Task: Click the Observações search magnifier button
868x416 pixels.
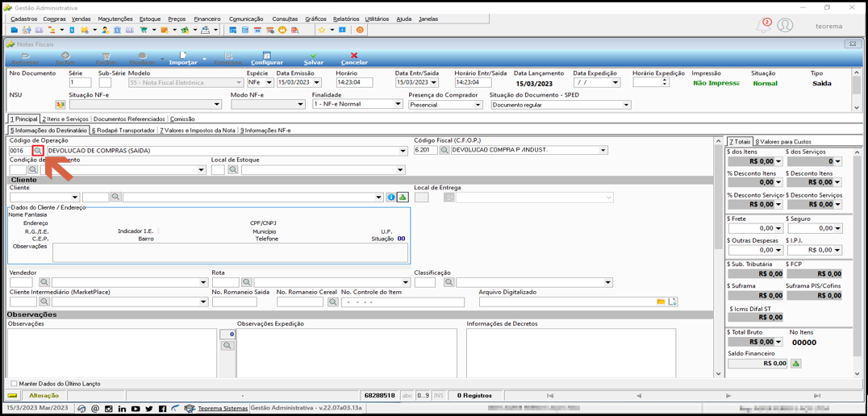Action: (227, 346)
